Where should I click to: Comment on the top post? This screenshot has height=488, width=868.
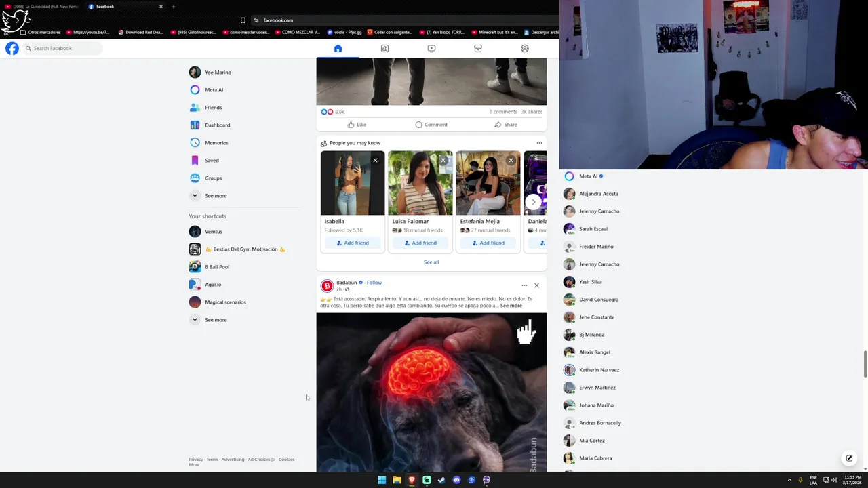point(431,125)
